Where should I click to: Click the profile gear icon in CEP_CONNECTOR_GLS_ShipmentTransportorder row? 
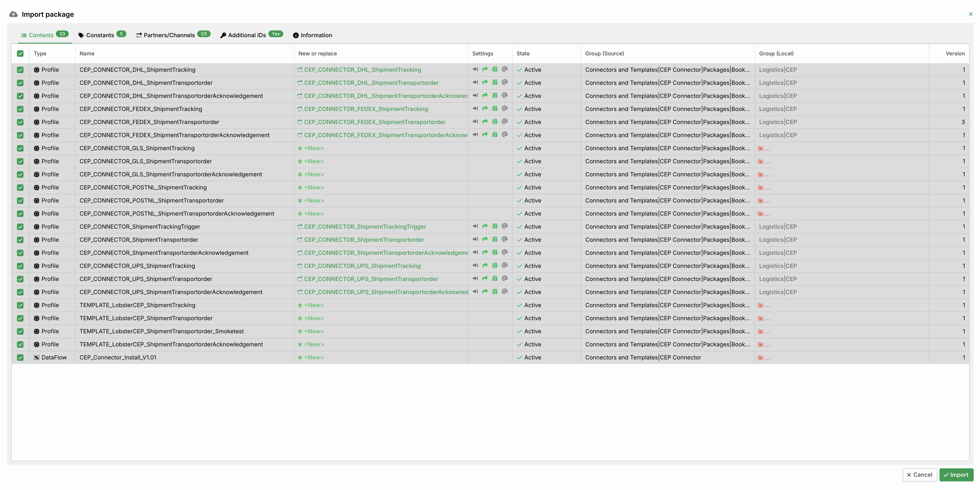coord(37,161)
